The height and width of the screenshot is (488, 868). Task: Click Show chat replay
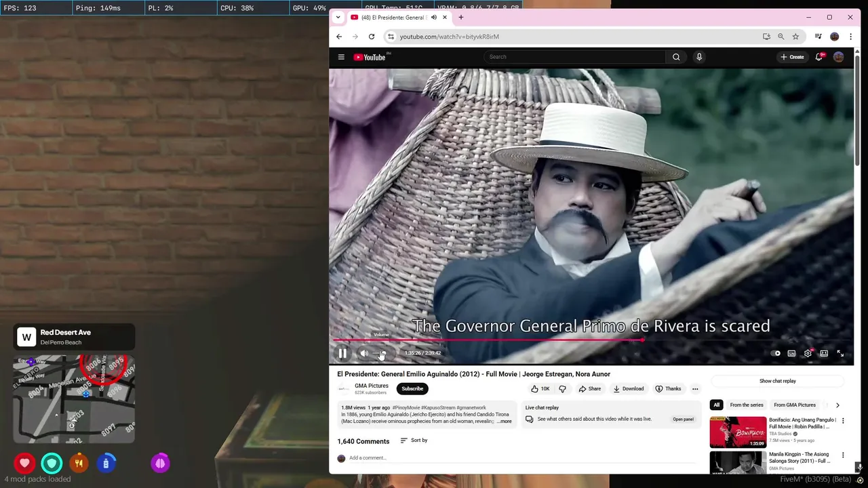pos(778,381)
